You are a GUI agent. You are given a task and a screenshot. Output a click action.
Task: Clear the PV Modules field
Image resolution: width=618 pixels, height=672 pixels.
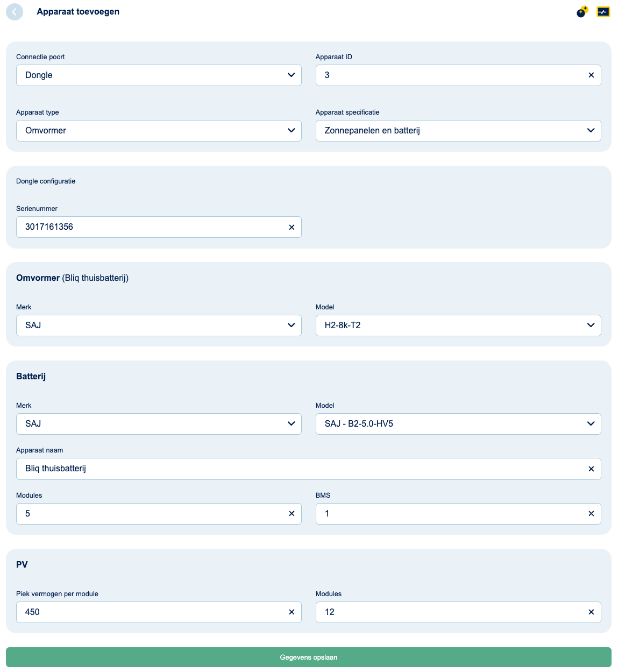point(591,612)
